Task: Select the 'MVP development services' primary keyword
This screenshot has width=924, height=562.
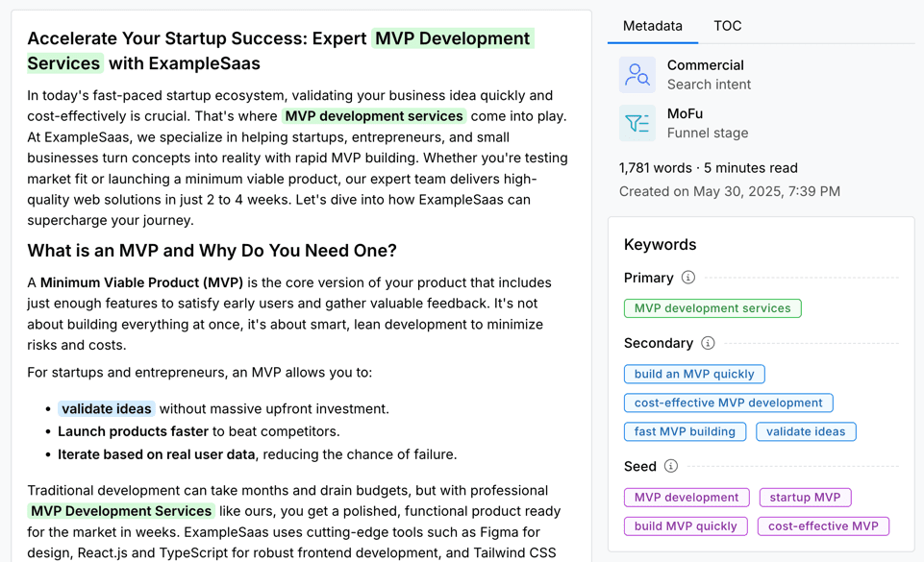Action: (712, 308)
